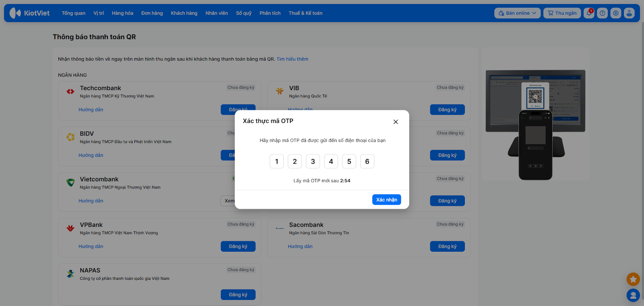Open the notifications bell
Viewport: 644px width, 306px height.
589,13
